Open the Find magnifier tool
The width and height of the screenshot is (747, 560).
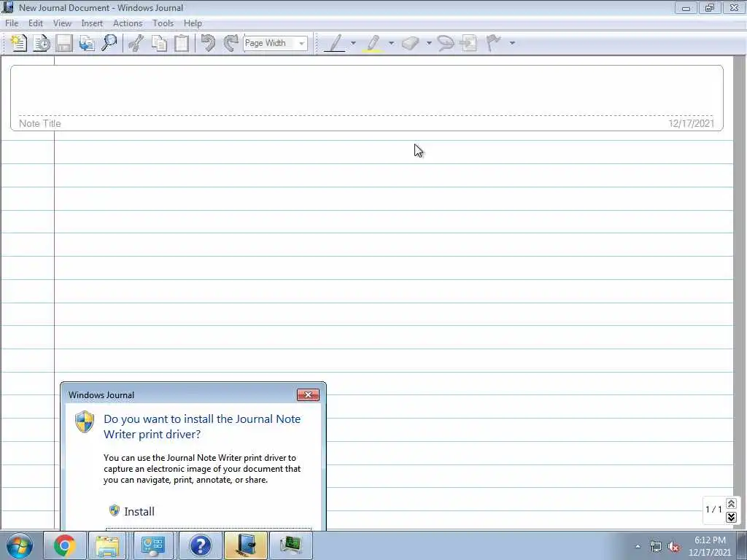click(109, 43)
